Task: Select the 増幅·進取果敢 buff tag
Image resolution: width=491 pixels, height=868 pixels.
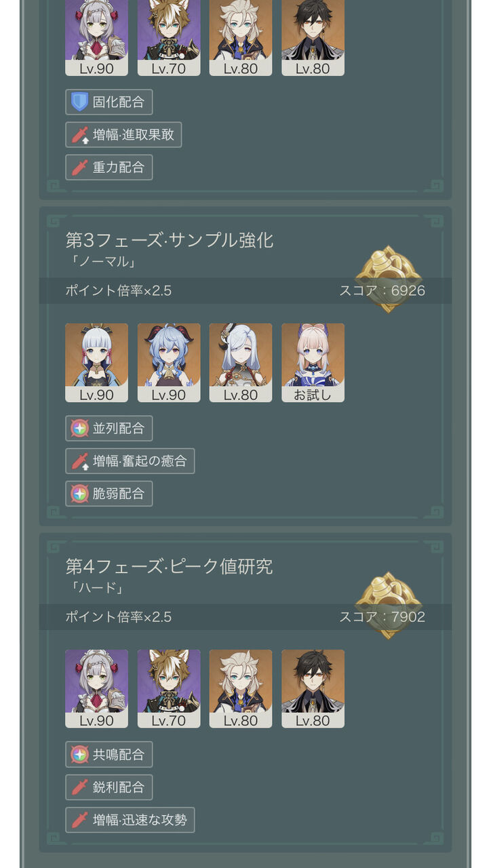Action: point(123,135)
